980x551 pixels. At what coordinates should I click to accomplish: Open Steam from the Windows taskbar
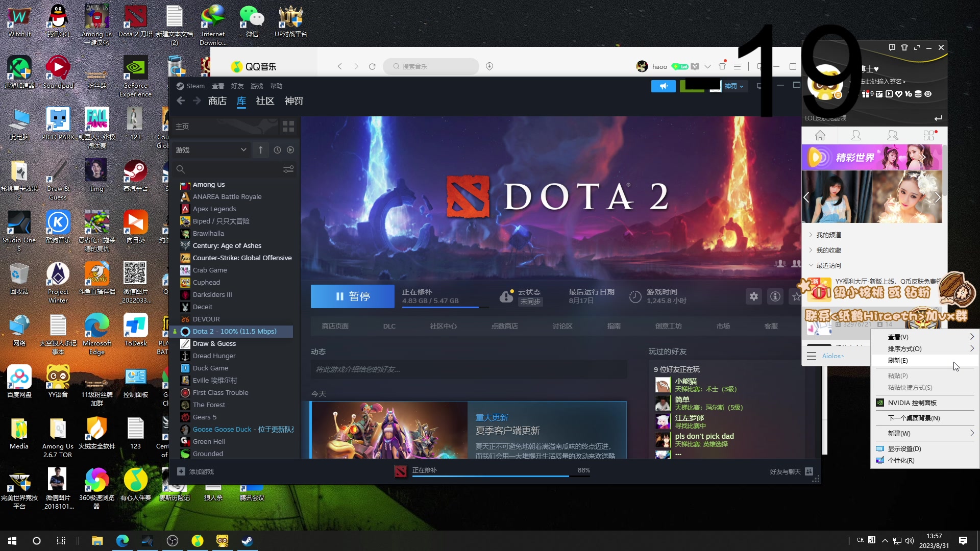tap(247, 541)
